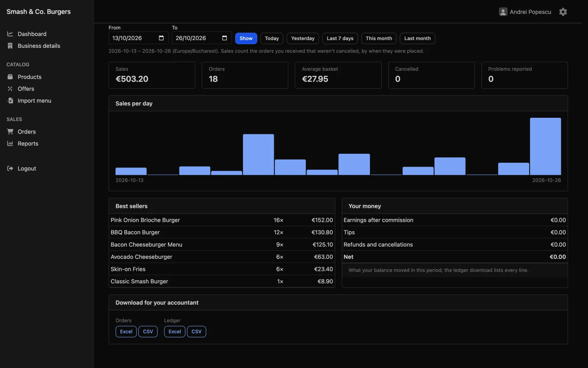Image resolution: width=588 pixels, height=368 pixels.
Task: Select the Bacon Cheeseburger Menu row
Action: [222, 245]
